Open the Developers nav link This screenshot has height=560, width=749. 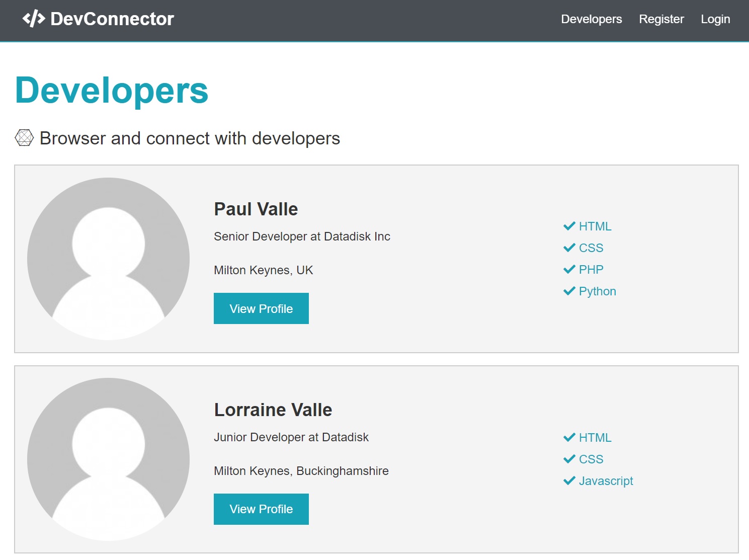click(591, 19)
